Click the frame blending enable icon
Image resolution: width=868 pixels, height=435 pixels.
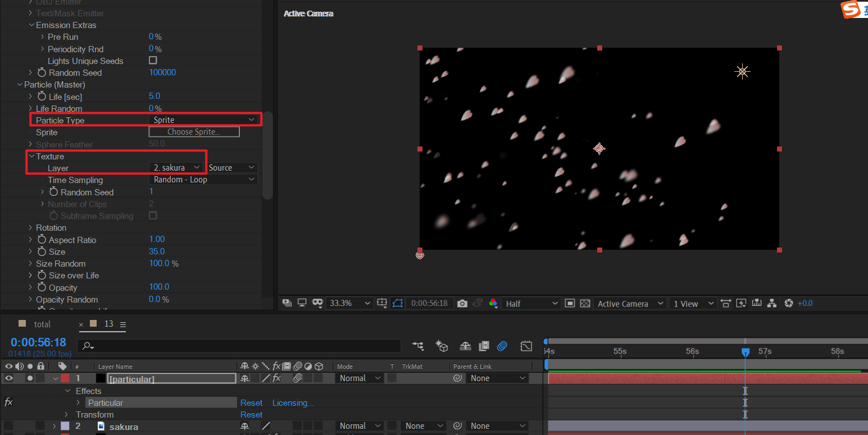coord(484,346)
